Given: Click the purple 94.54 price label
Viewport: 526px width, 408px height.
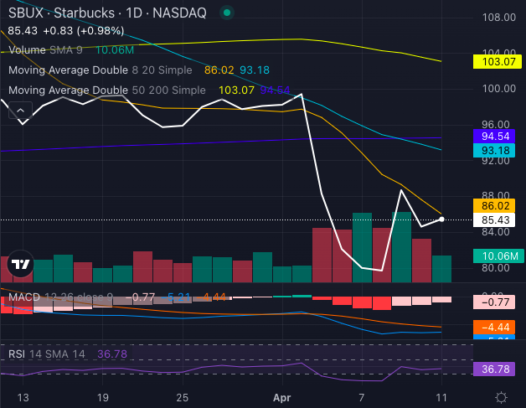Looking at the screenshot, I should pyautogui.click(x=494, y=136).
